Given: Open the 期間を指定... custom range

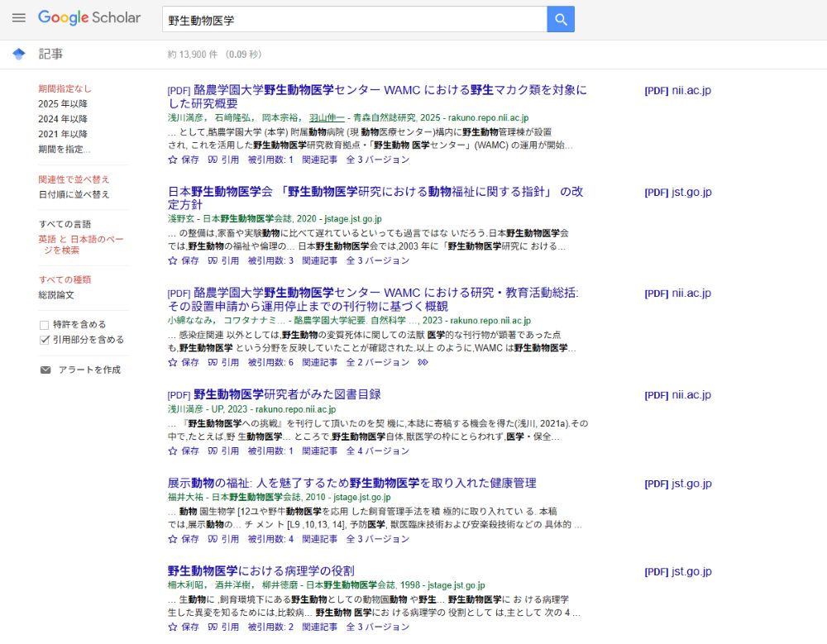Looking at the screenshot, I should [x=65, y=150].
